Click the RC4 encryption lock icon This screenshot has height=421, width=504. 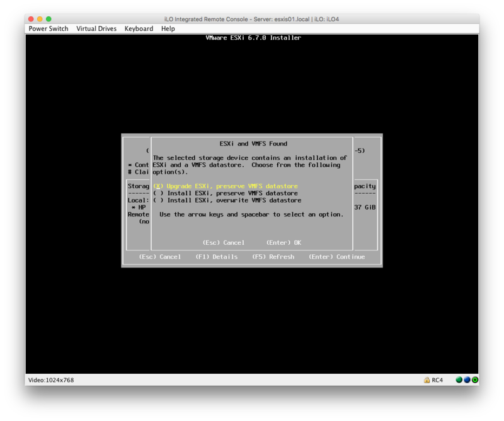427,380
